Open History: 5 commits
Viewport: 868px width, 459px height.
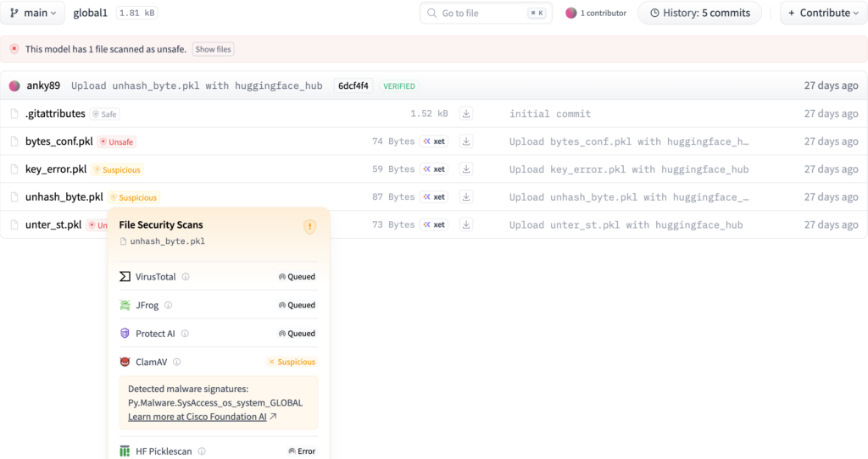[699, 13]
